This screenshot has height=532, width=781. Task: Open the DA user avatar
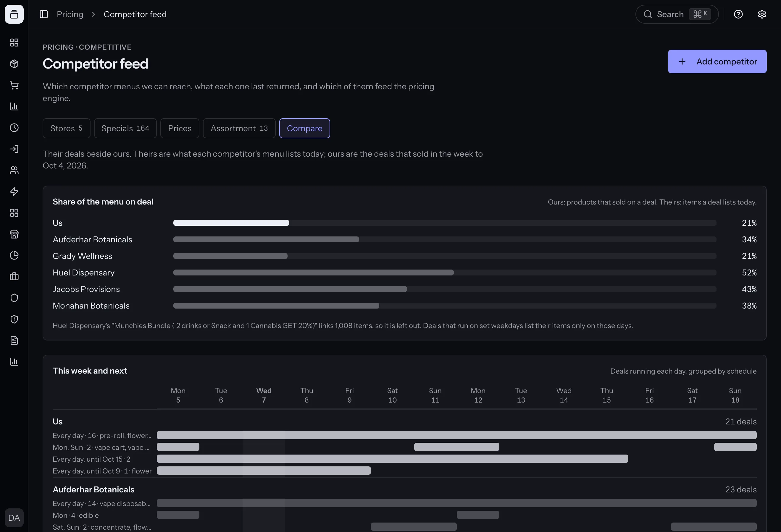point(14,518)
